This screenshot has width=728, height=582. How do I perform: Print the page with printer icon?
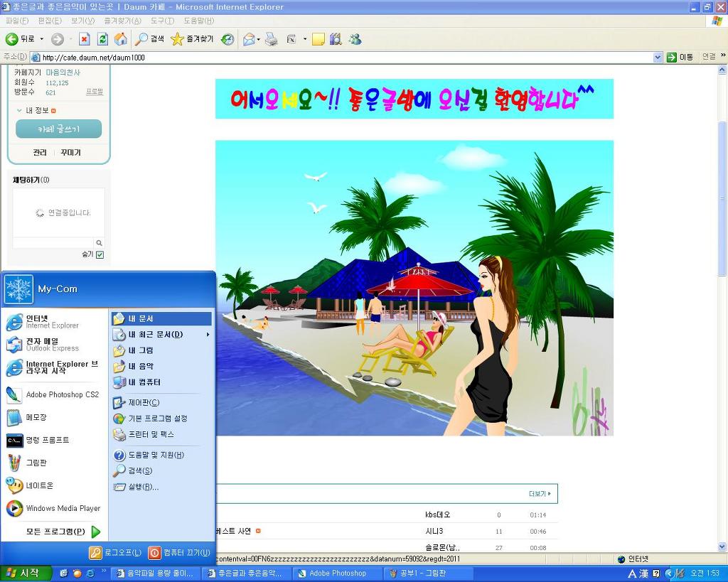click(x=271, y=40)
